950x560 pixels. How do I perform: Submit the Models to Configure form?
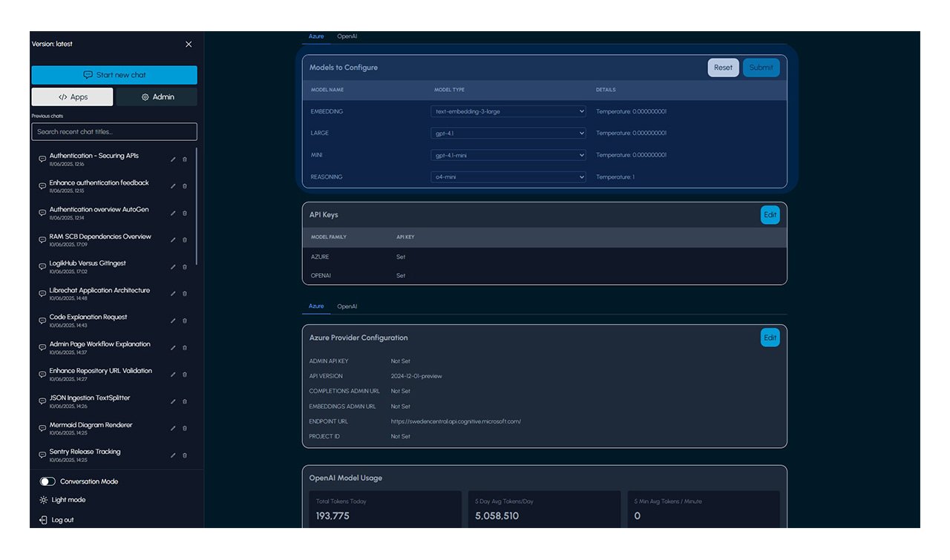point(761,67)
